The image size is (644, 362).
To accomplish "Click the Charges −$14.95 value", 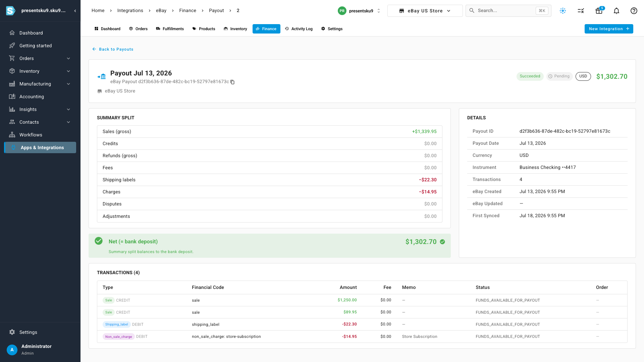I will [428, 192].
